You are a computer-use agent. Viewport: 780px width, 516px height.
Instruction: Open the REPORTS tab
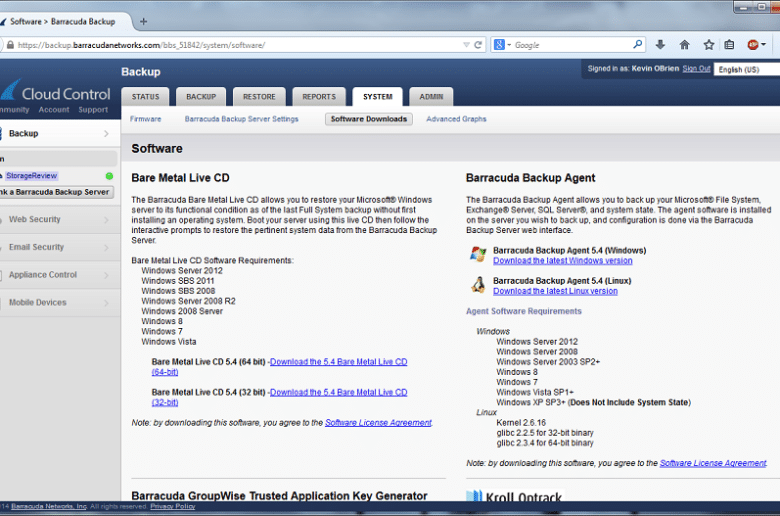coord(319,97)
